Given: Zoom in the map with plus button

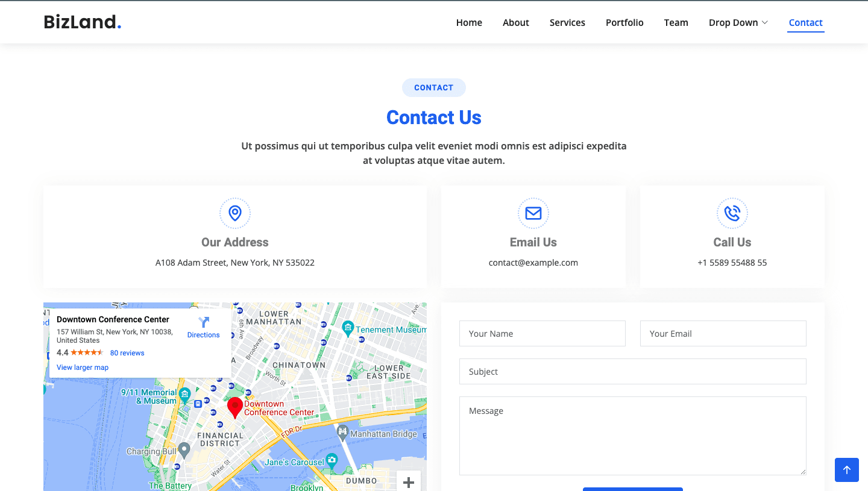Looking at the screenshot, I should point(409,482).
